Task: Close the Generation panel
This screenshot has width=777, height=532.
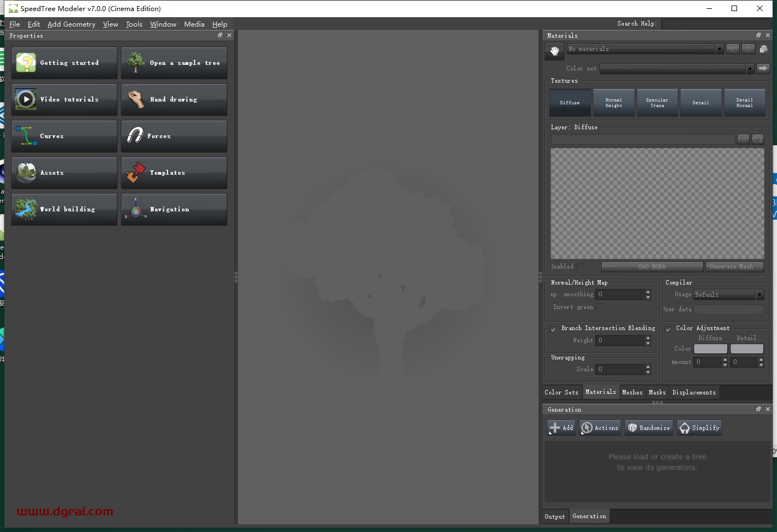Action: click(768, 409)
